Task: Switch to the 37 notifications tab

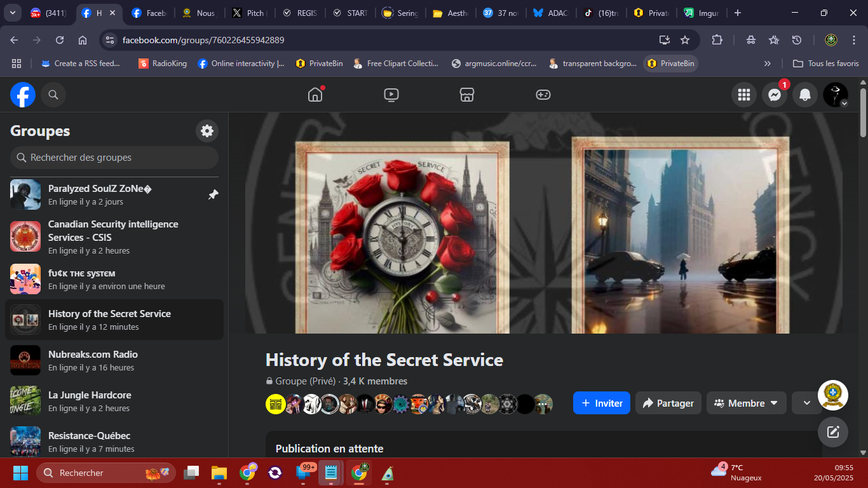Action: (501, 13)
